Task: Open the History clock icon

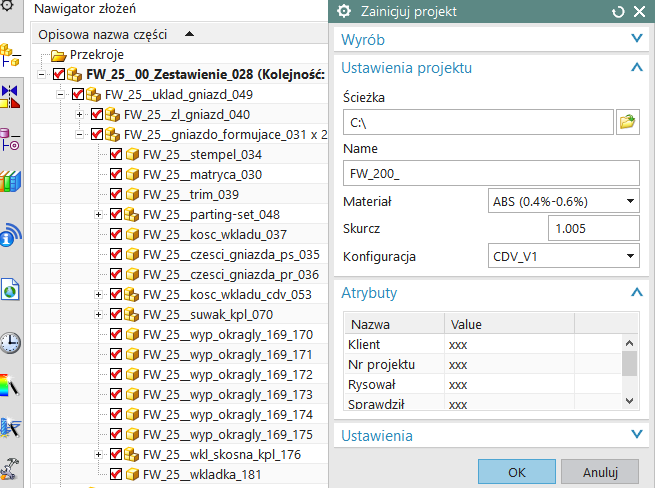Action: (x=10, y=343)
